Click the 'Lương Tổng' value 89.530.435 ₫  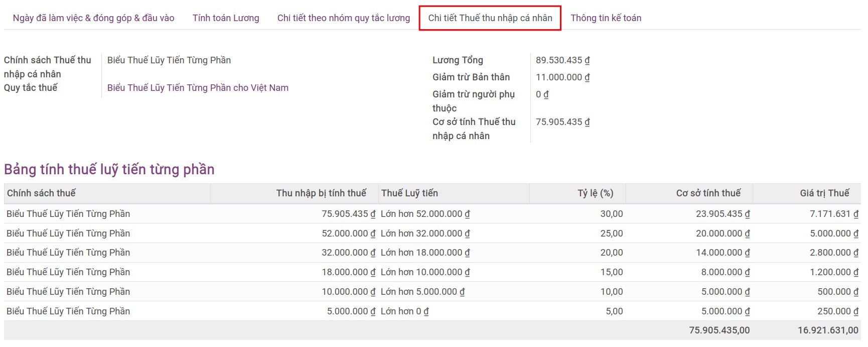click(x=562, y=60)
